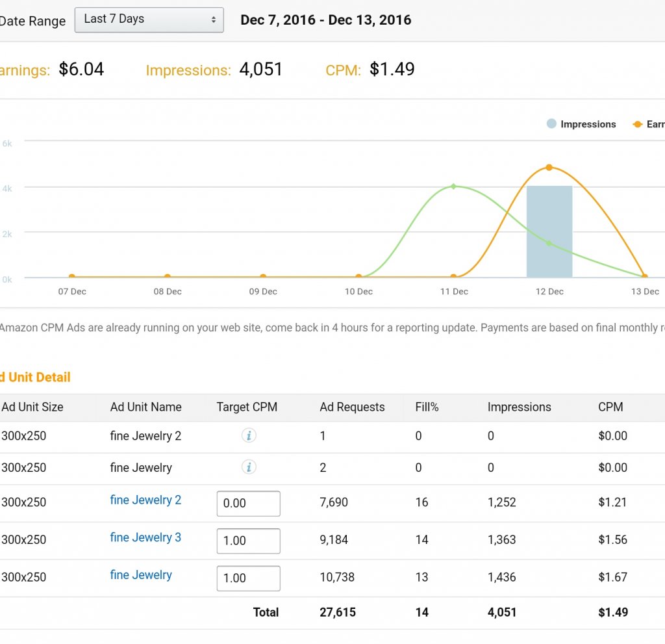
Task: Toggle the Impressions series in chart legend
Action: coord(581,124)
